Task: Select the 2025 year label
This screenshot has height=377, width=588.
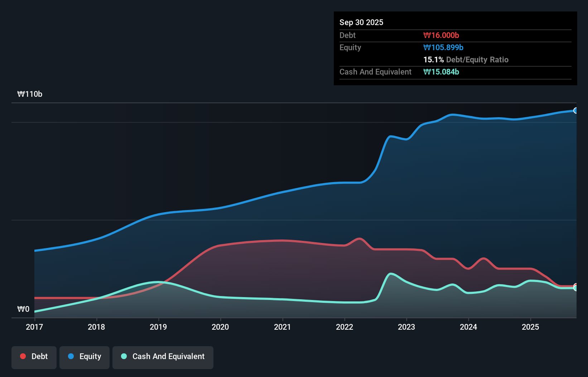Action: [x=531, y=327]
